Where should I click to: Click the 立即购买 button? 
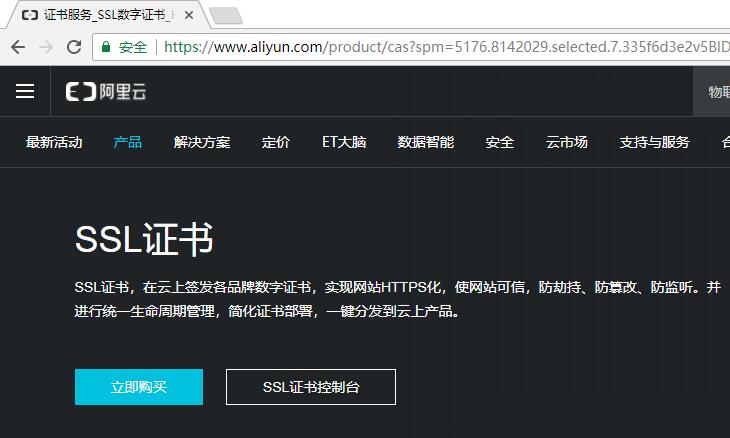coord(139,387)
